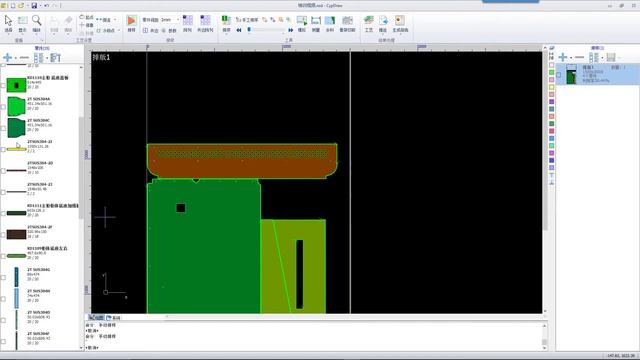Expand the dropdown under the Select tool
Image resolution: width=640 pixels, height=360 pixels.
(9, 34)
